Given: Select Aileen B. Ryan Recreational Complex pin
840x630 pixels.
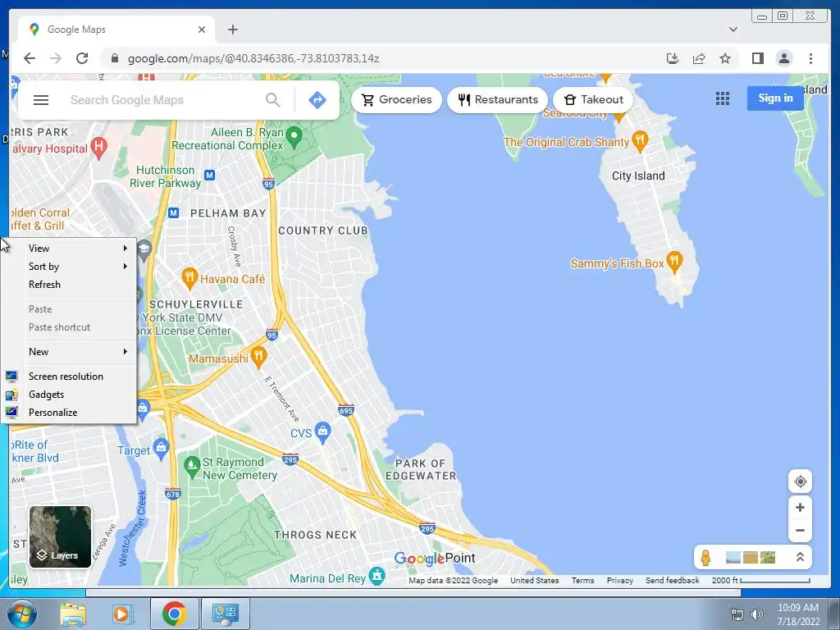Looking at the screenshot, I should pos(294,137).
